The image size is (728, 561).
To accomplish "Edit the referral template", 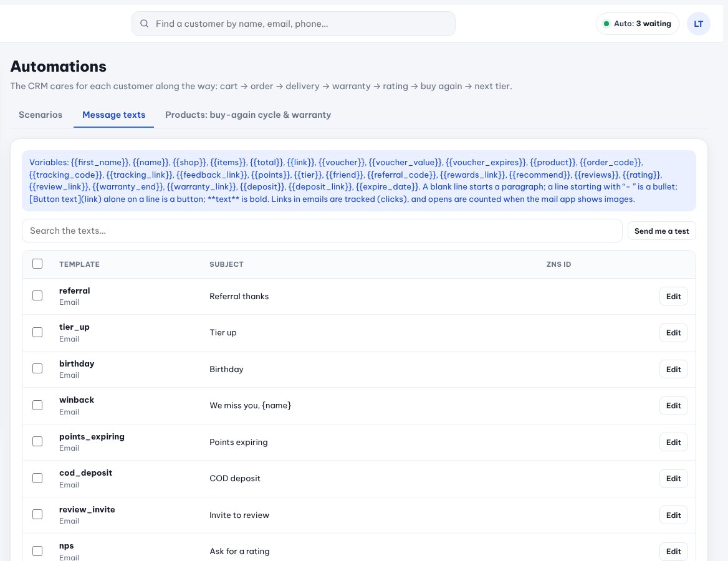I will (x=673, y=296).
